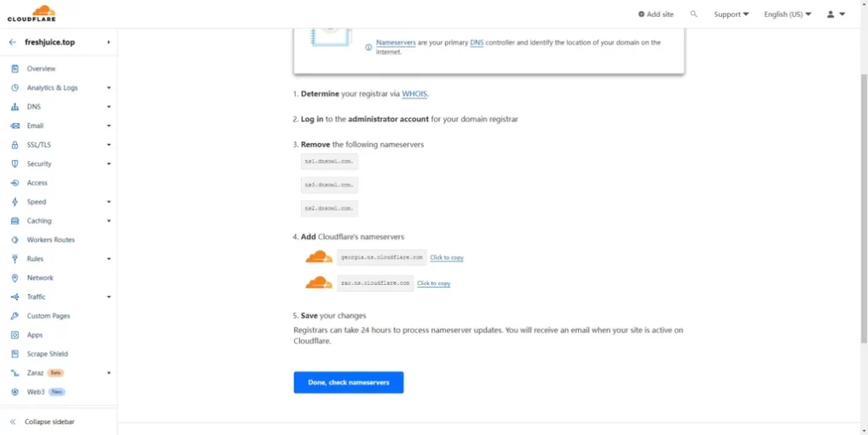Image resolution: width=868 pixels, height=435 pixels.
Task: Click the Zaraz sidebar icon
Action: [x=15, y=373]
